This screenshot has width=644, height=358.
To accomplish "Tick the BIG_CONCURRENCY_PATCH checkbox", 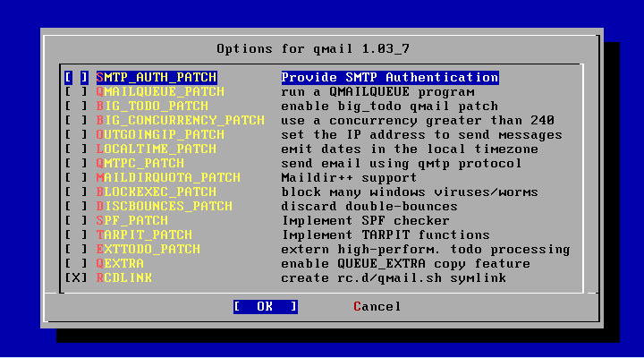I will pyautogui.click(x=76, y=121).
